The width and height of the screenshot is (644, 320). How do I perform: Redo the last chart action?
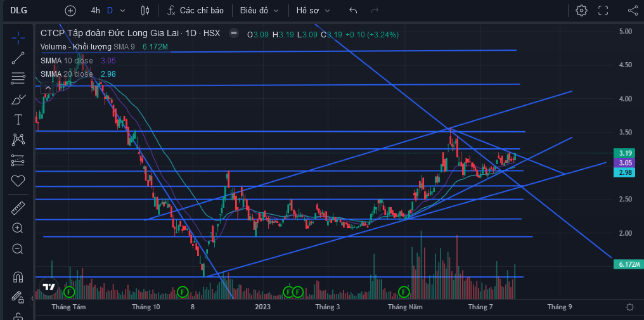(x=374, y=11)
